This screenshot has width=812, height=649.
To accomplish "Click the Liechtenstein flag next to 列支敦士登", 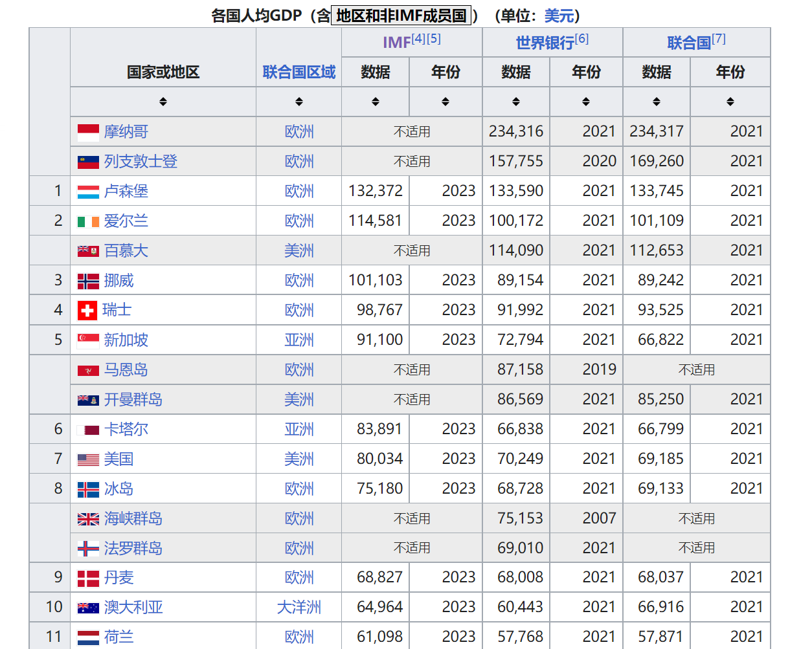I will (x=88, y=162).
